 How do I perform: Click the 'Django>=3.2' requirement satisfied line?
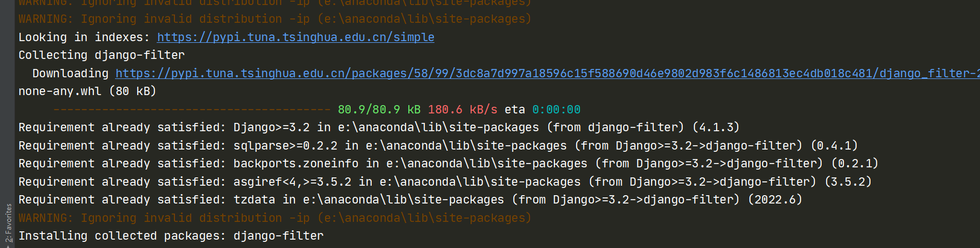379,127
